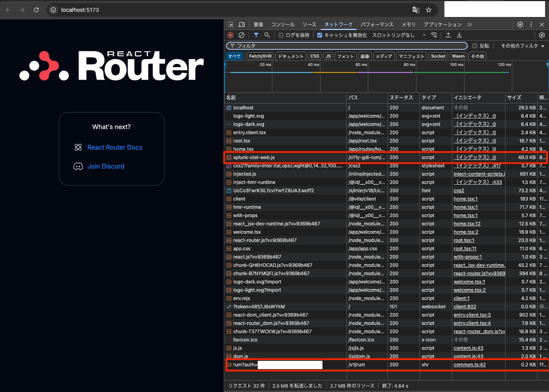
Task: Open Network panel settings gear
Action: 542,35
